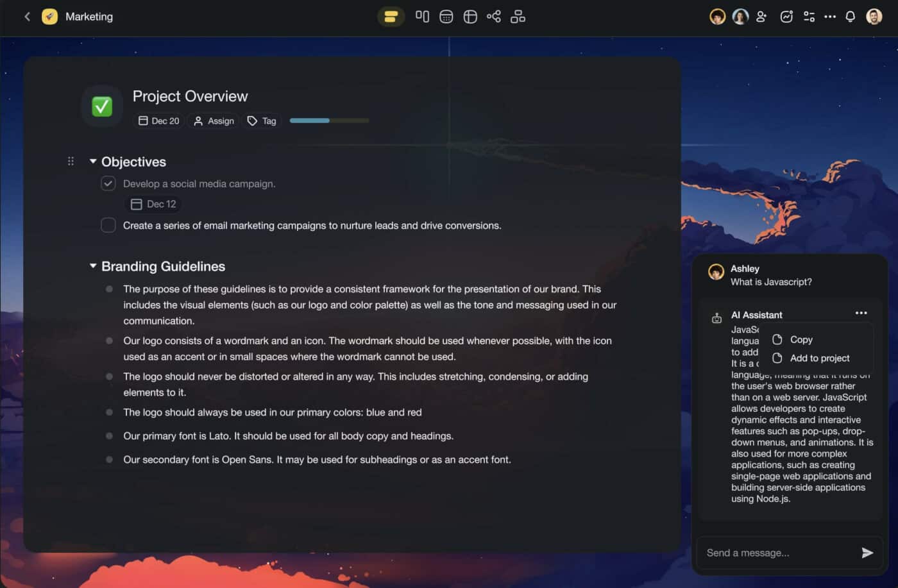898x588 pixels.
Task: Click the sitemap view icon
Action: [518, 16]
